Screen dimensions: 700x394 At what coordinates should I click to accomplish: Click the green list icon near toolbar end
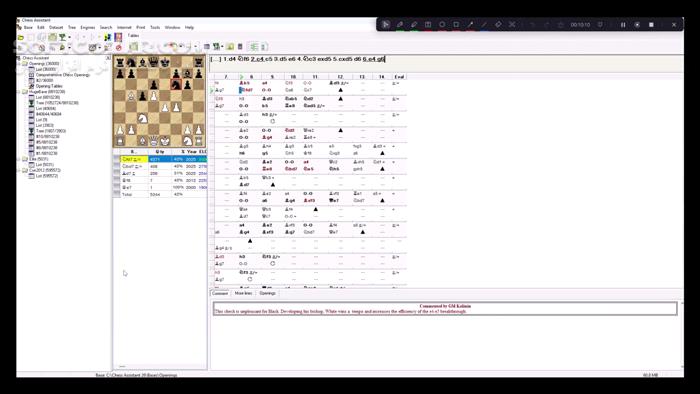(x=254, y=46)
